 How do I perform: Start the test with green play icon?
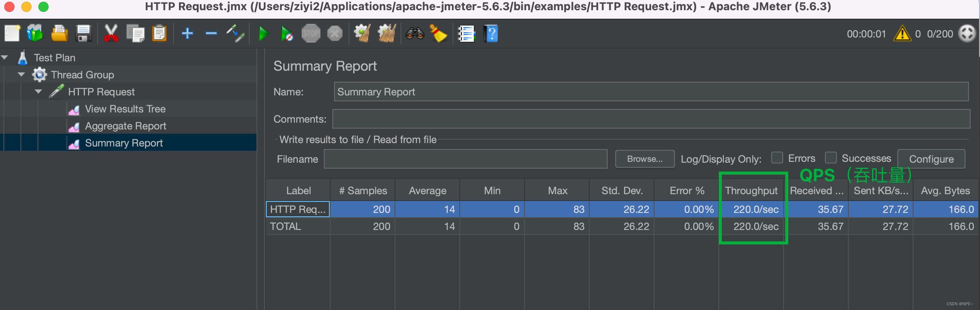point(263,33)
